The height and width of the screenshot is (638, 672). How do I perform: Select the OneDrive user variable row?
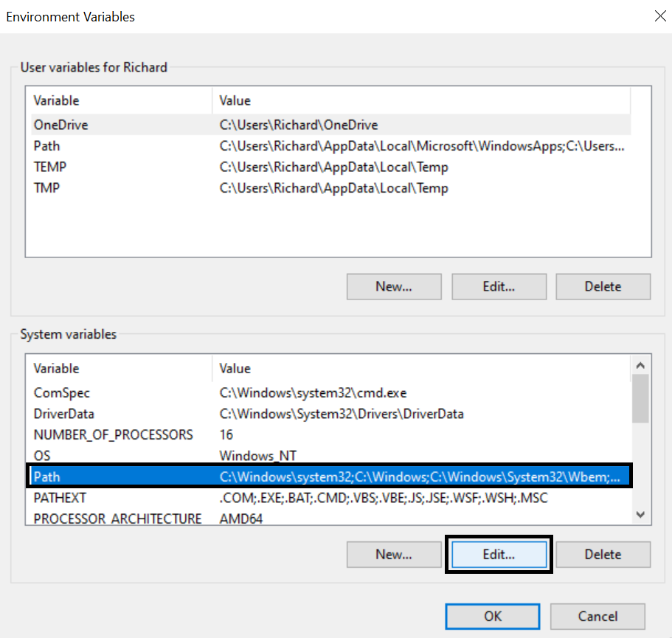click(60, 125)
